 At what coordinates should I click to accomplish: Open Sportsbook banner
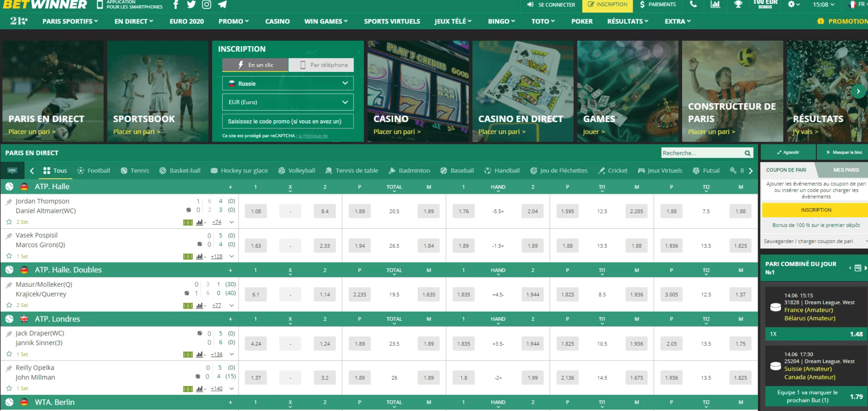(x=158, y=91)
